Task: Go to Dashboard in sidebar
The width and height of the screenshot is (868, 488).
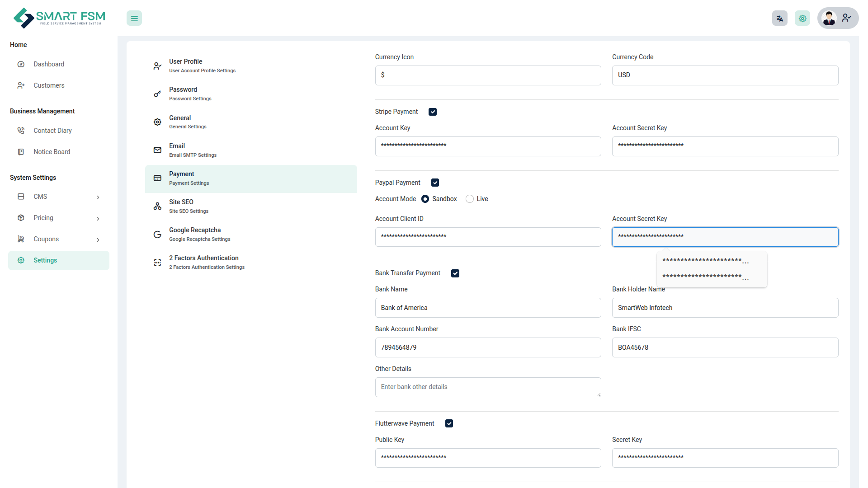Action: pos(49,65)
